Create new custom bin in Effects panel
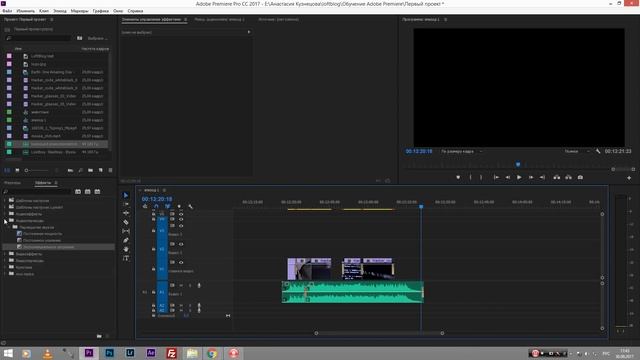The height and width of the screenshot is (360, 640). (99, 336)
